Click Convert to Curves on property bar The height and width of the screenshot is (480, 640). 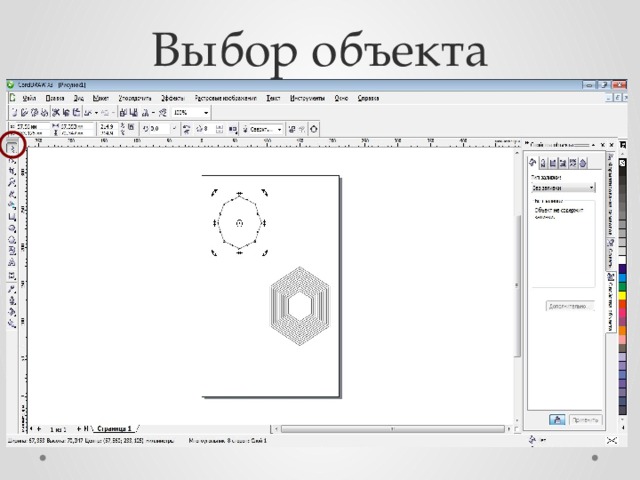click(313, 129)
